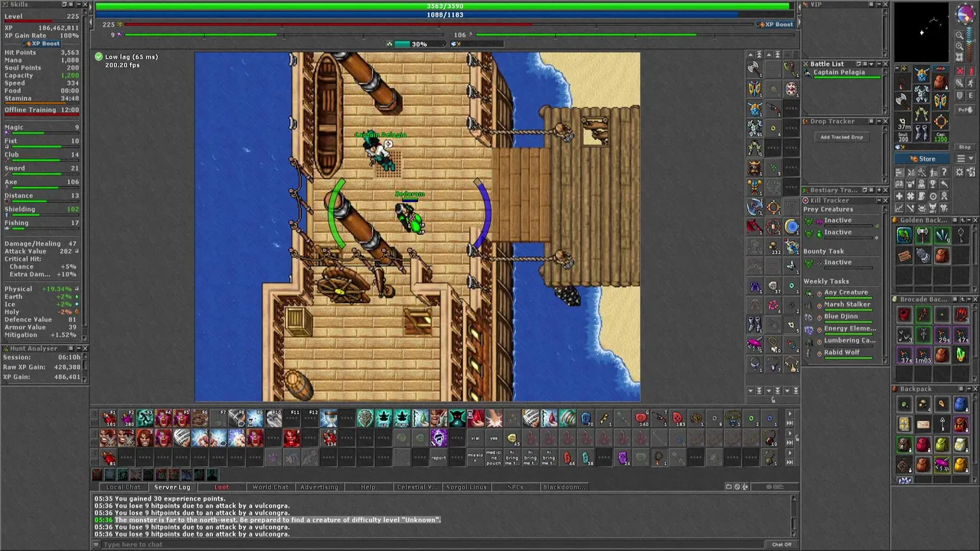Toggle the stand mode red figure icon
Image resolution: width=980 pixels, height=551 pixels.
click(971, 71)
